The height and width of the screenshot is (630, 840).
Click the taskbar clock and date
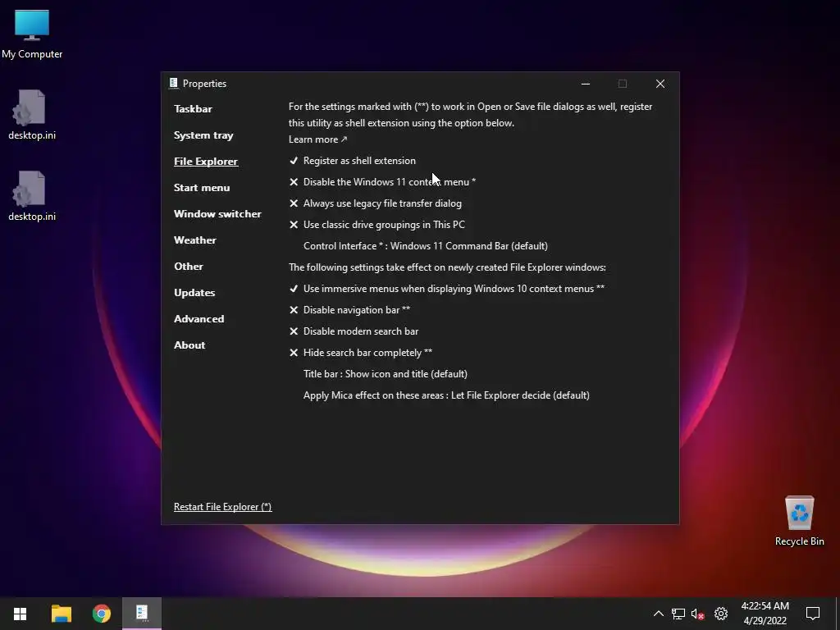(765, 614)
